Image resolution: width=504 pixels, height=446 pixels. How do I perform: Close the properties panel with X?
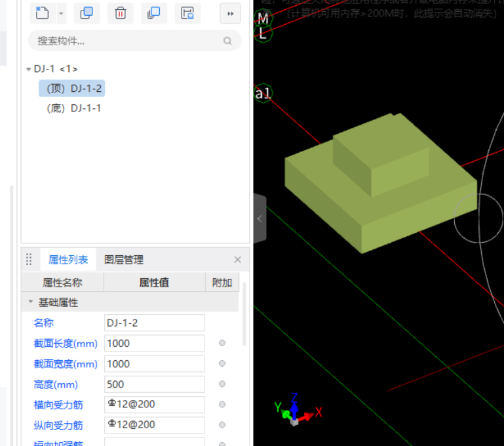click(x=237, y=260)
